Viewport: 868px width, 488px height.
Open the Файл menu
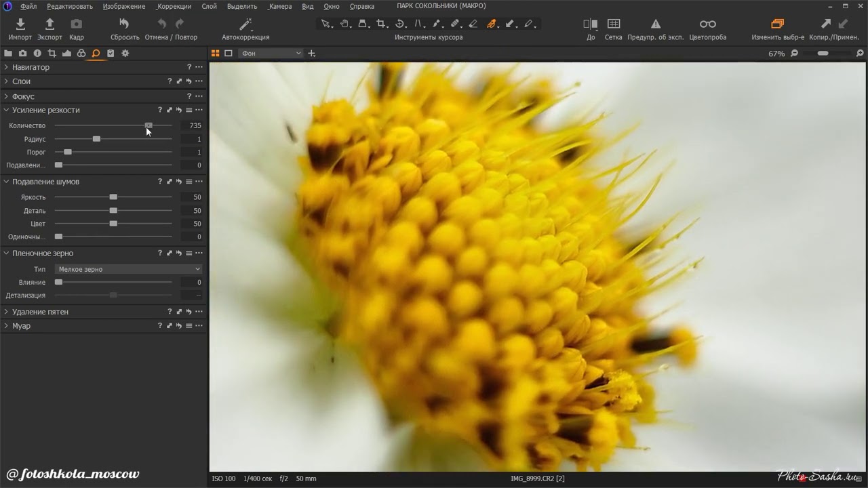click(x=28, y=6)
